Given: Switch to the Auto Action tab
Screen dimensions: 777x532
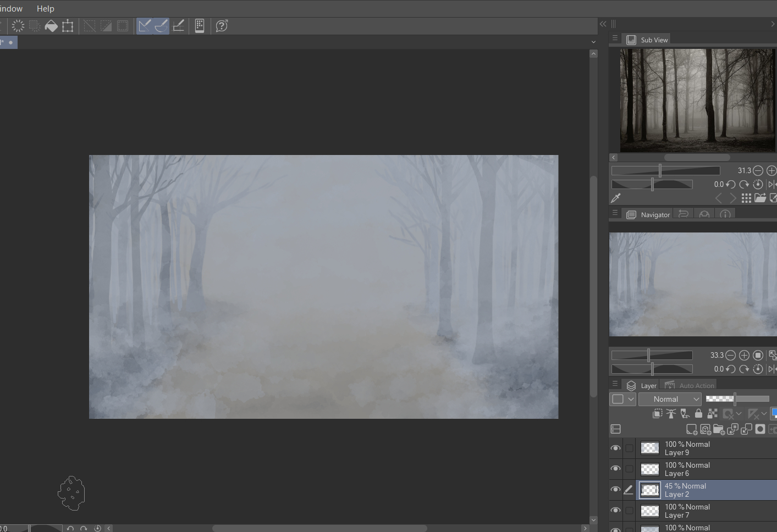Looking at the screenshot, I should click(690, 385).
